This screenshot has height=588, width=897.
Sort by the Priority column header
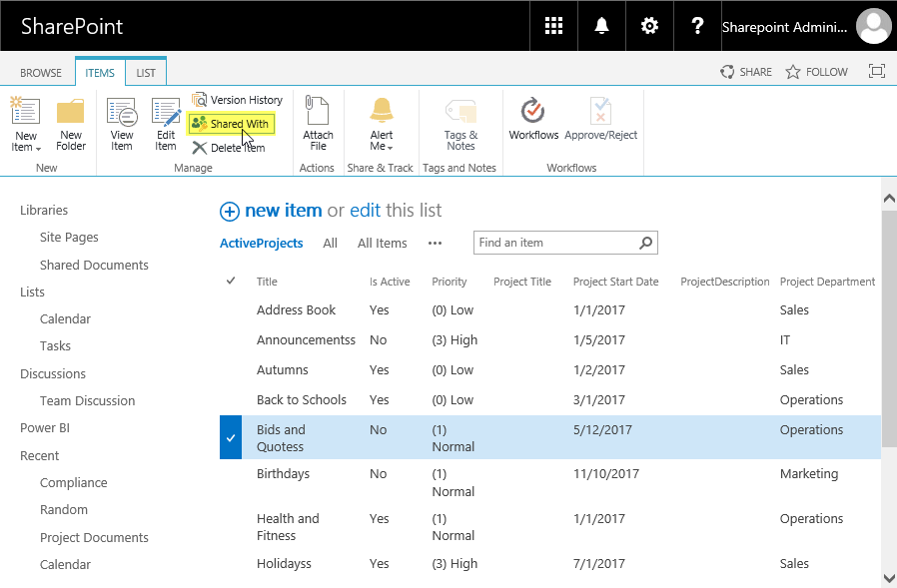coord(449,282)
